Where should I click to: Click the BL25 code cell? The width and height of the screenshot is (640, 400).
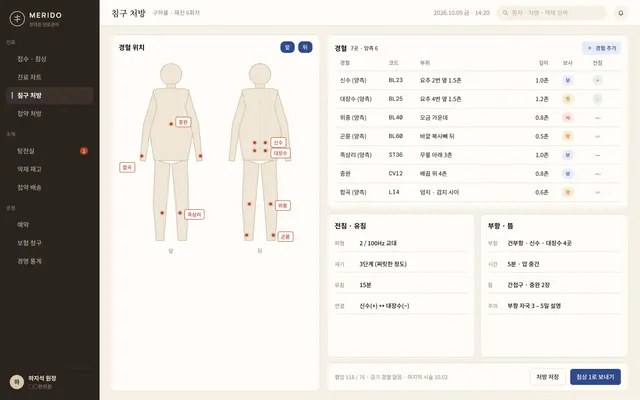(x=396, y=99)
